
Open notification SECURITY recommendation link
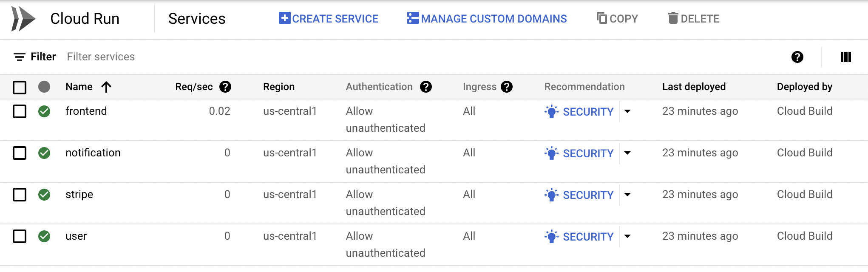click(588, 153)
